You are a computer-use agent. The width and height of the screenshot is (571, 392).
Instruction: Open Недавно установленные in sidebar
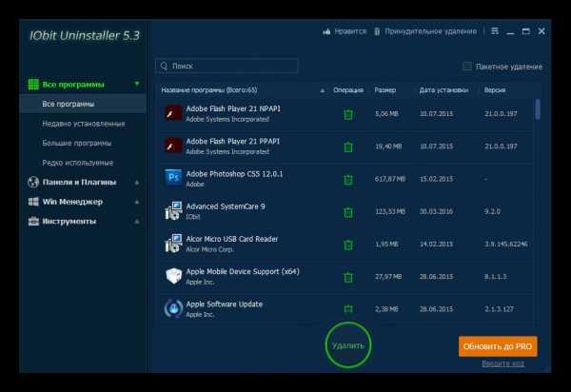point(84,124)
